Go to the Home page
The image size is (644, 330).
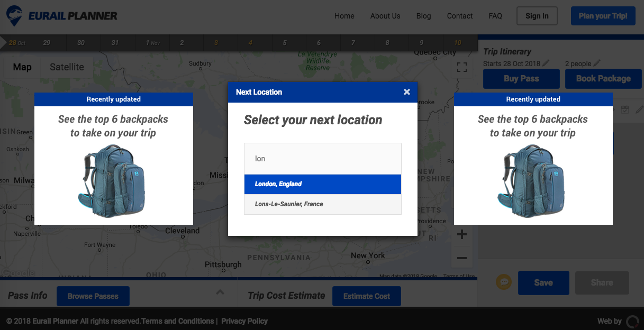pyautogui.click(x=344, y=16)
